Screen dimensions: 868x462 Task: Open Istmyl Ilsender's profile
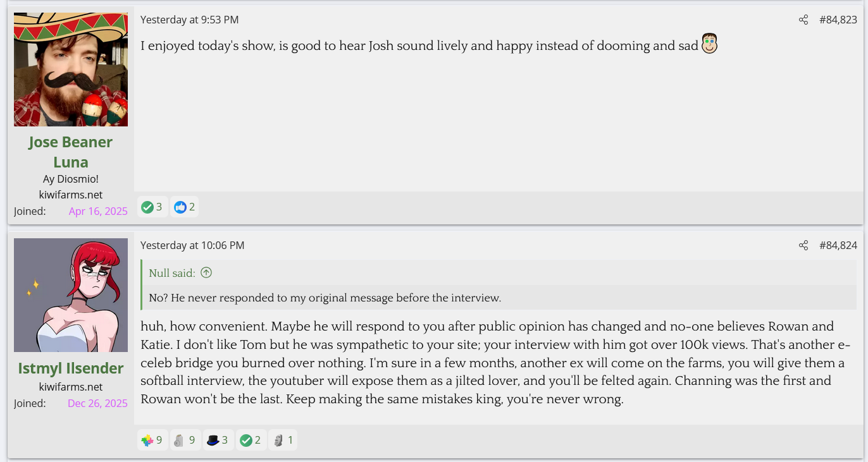[71, 368]
